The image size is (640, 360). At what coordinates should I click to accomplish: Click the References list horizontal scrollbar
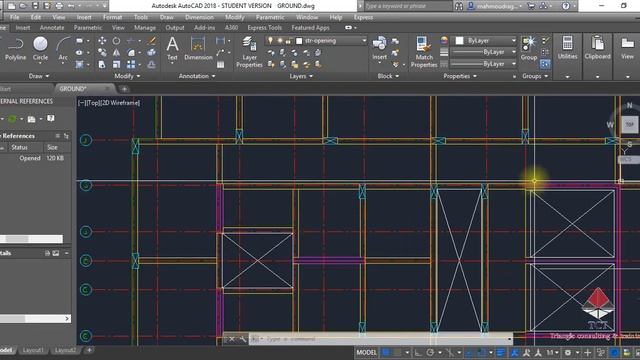(31, 238)
